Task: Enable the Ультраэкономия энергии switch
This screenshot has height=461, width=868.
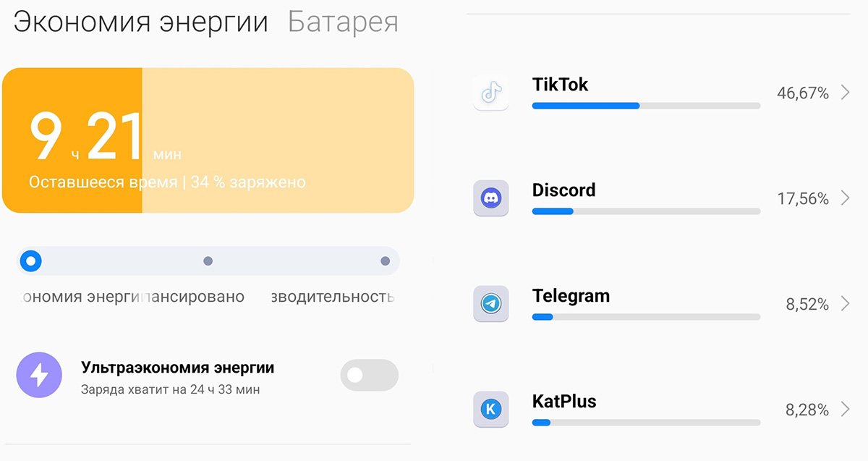Action: 369,375
